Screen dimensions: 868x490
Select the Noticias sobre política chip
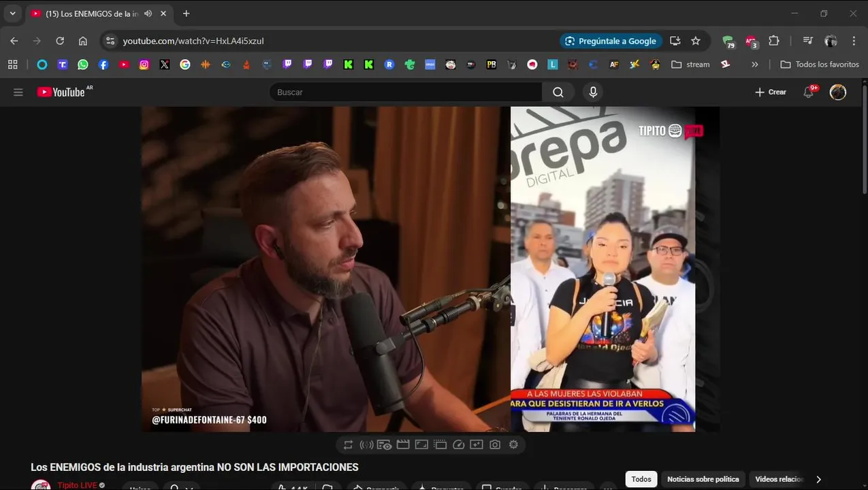pos(703,479)
